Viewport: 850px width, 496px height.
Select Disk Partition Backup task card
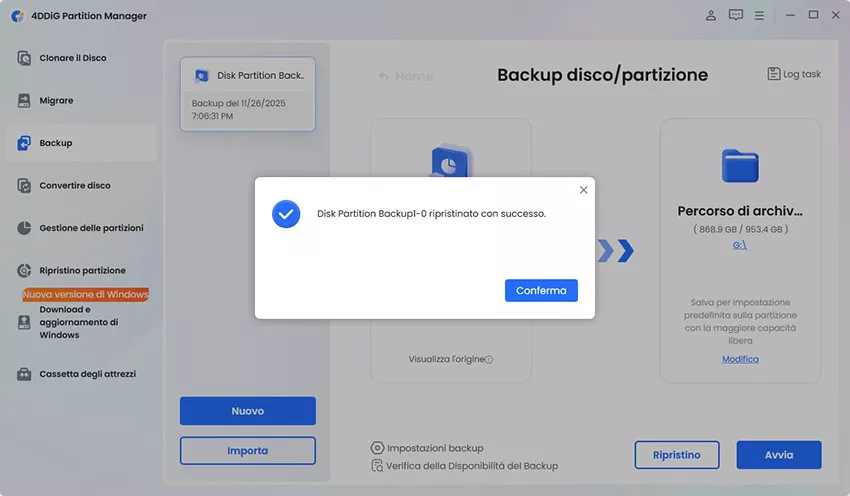pos(248,94)
